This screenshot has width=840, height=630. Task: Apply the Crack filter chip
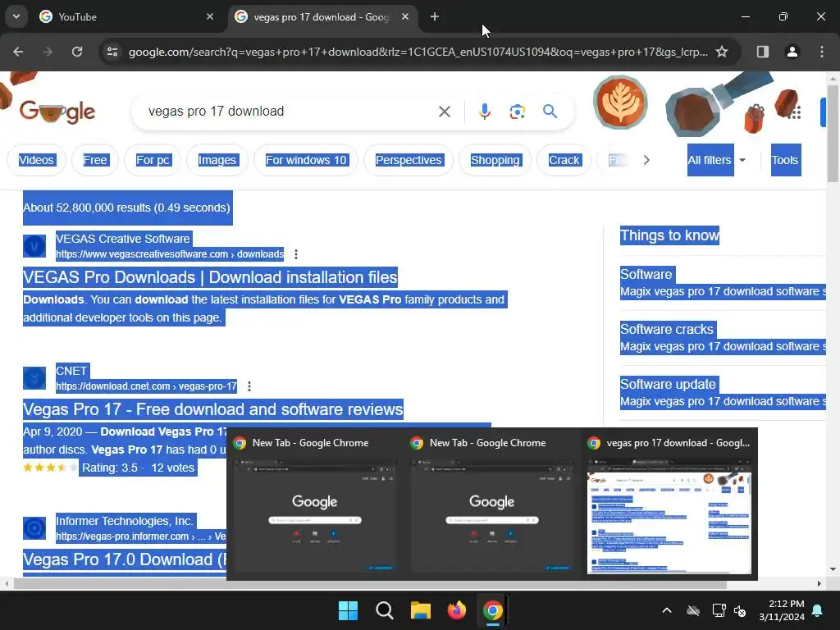564,160
